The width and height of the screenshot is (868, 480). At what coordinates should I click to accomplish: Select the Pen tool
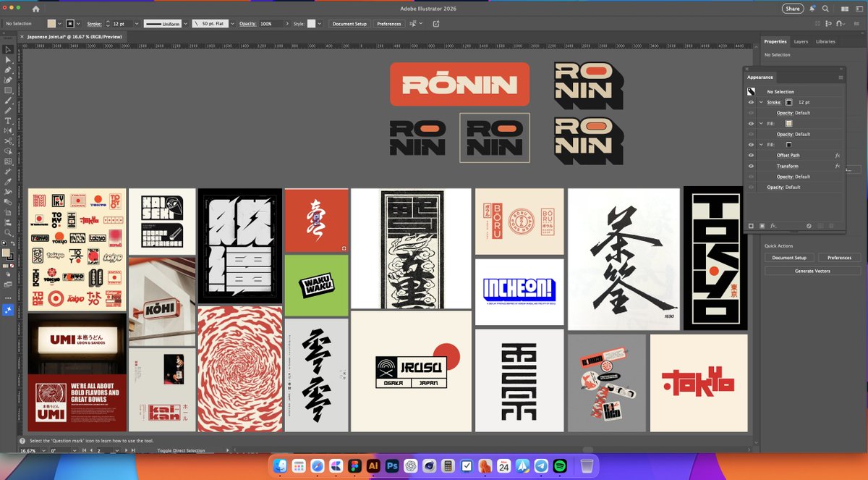tap(8, 70)
